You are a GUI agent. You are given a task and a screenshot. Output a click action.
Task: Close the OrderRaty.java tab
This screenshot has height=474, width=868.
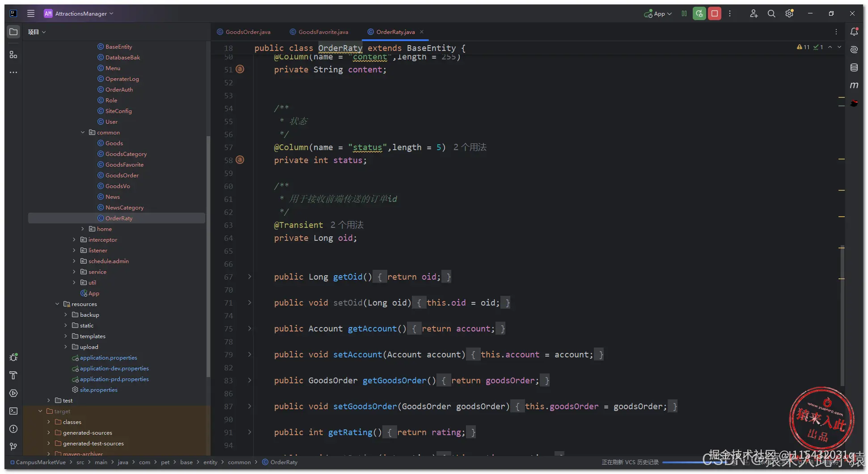422,32
